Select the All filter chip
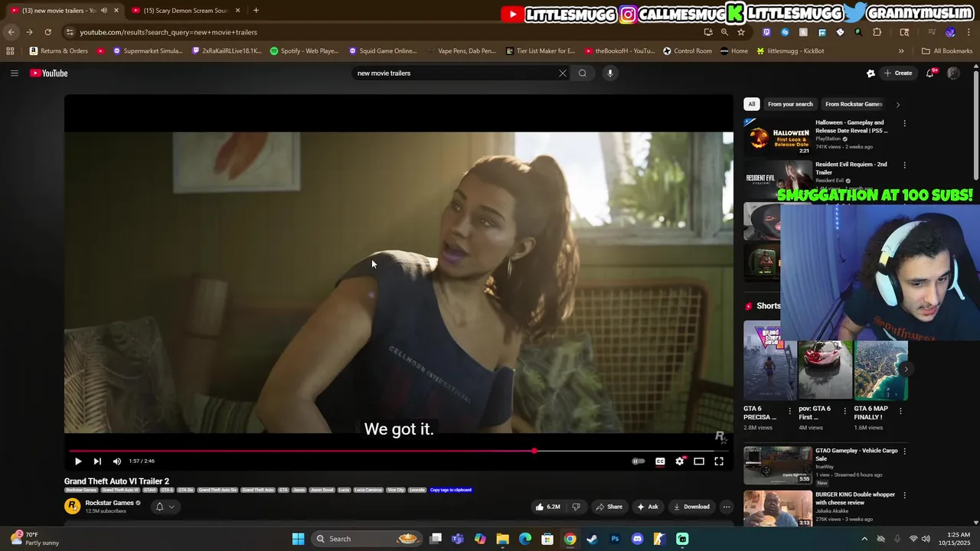The height and width of the screenshot is (551, 980). 752,104
